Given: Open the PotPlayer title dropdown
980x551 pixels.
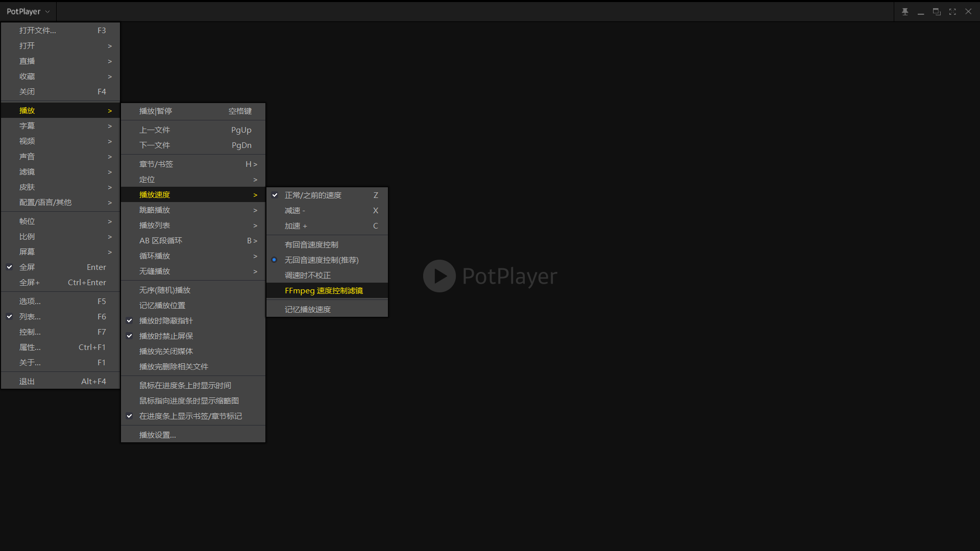Looking at the screenshot, I should coord(28,11).
